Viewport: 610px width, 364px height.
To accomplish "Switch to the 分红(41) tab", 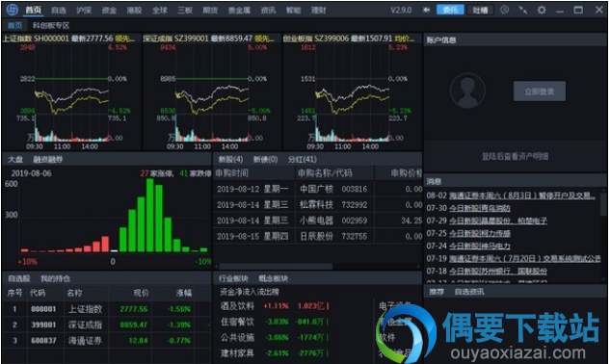I will (303, 159).
